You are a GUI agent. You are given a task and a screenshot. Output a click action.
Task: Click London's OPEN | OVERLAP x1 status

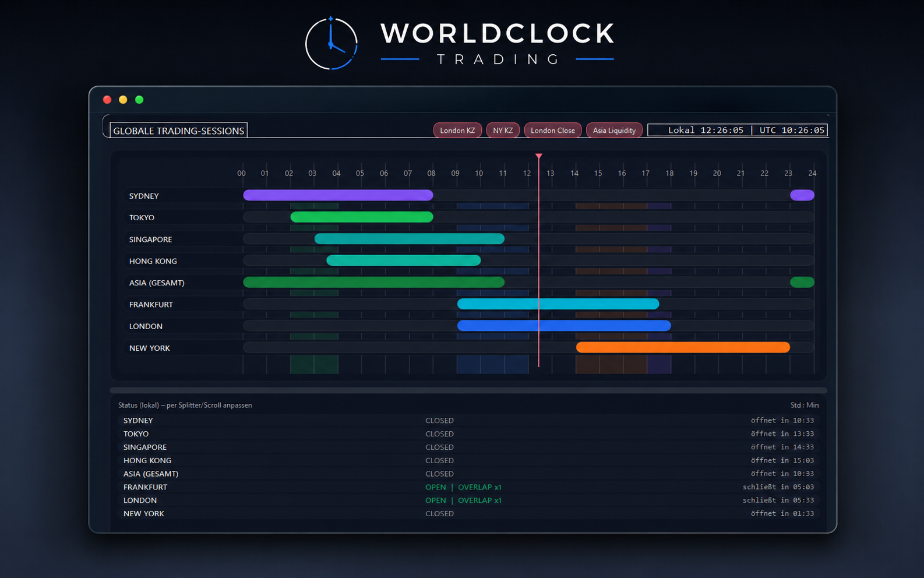click(x=463, y=500)
